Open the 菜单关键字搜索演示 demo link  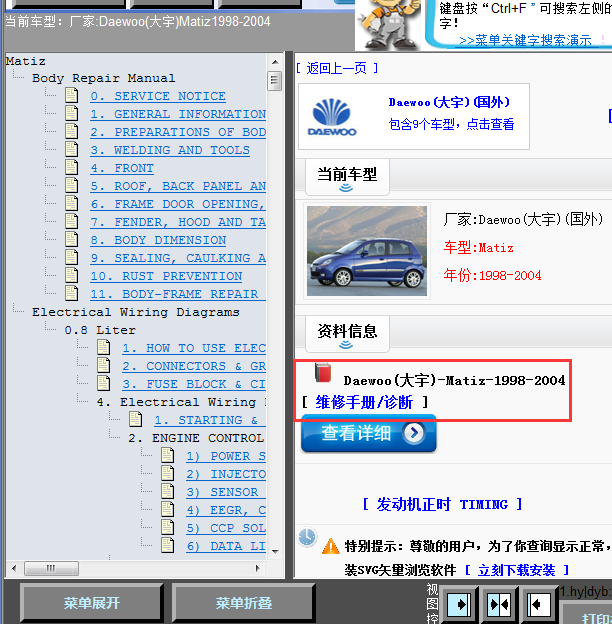[525, 40]
